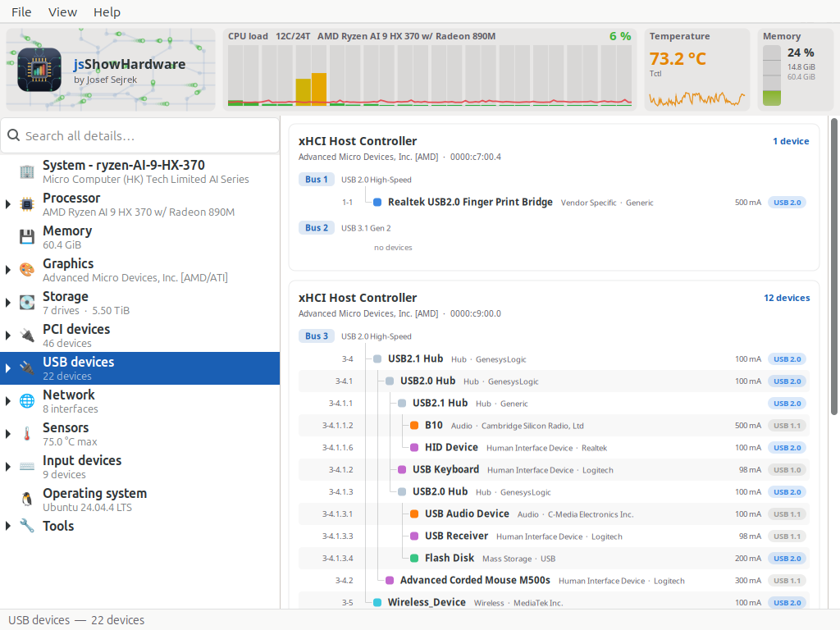This screenshot has height=630, width=840.
Task: Expand the Tools tree node
Action: [8, 526]
